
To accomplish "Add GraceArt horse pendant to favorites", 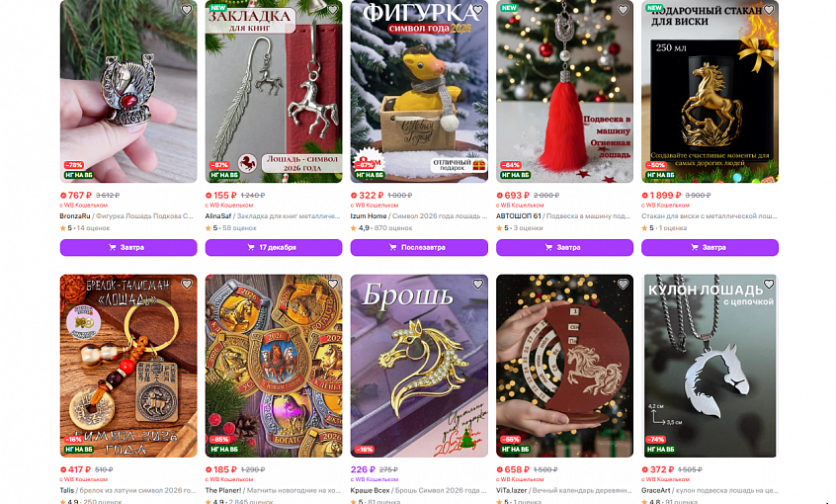I will click(x=768, y=285).
